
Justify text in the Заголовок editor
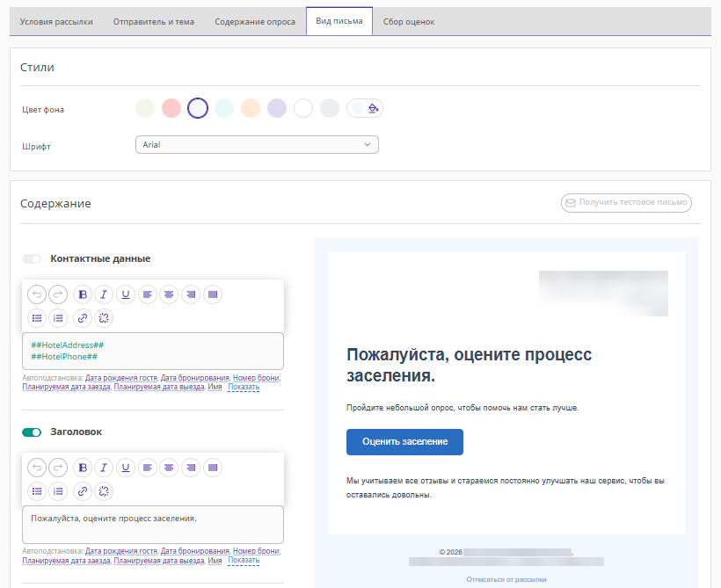click(x=212, y=468)
